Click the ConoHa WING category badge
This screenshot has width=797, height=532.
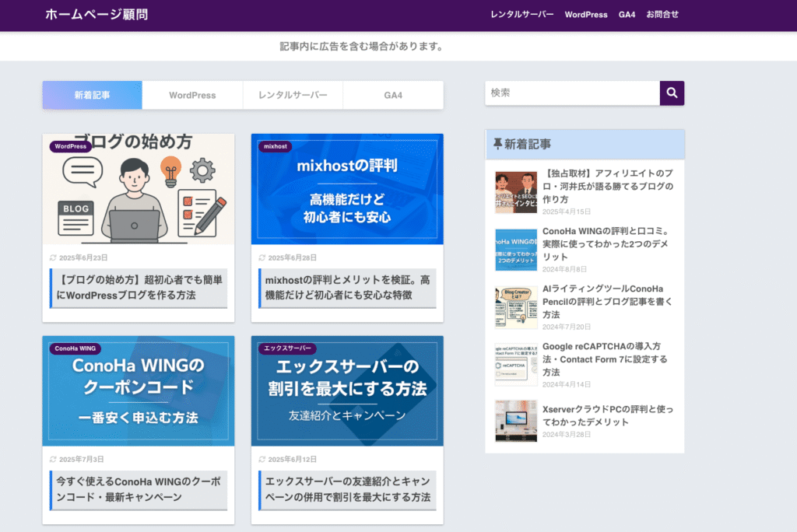click(75, 348)
